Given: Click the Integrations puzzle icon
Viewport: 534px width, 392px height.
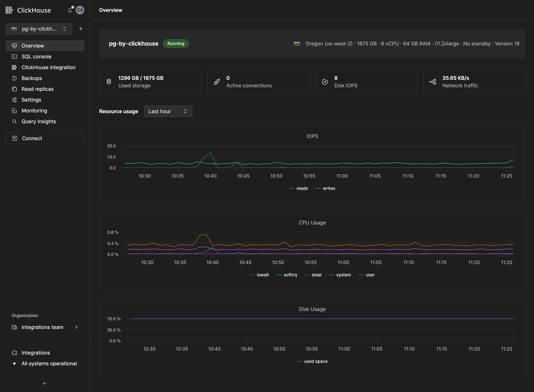Looking at the screenshot, I should 14,353.
